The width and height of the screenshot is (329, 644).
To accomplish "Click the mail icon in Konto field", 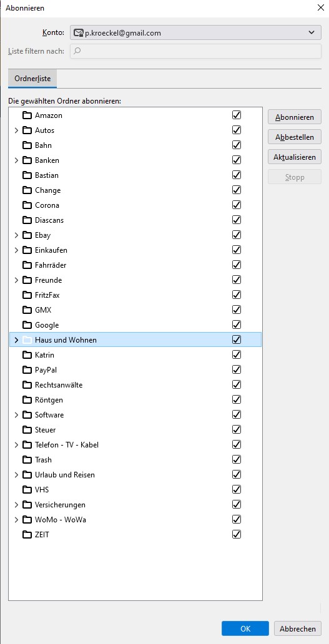I will point(79,33).
